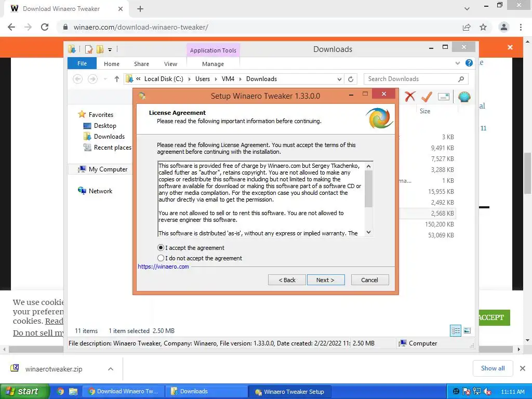This screenshot has height=399, width=532.
Task: Sort by Size column header
Action: coord(425,111)
